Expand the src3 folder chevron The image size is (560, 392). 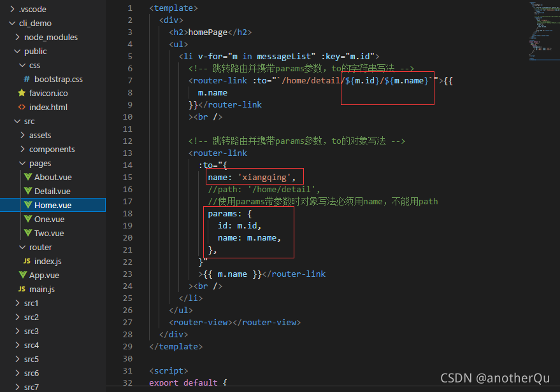point(17,332)
